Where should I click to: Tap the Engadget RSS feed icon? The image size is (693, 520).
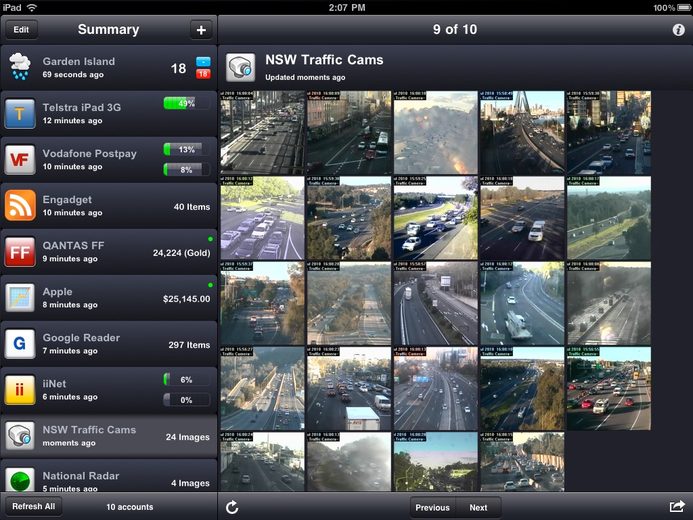click(x=20, y=205)
